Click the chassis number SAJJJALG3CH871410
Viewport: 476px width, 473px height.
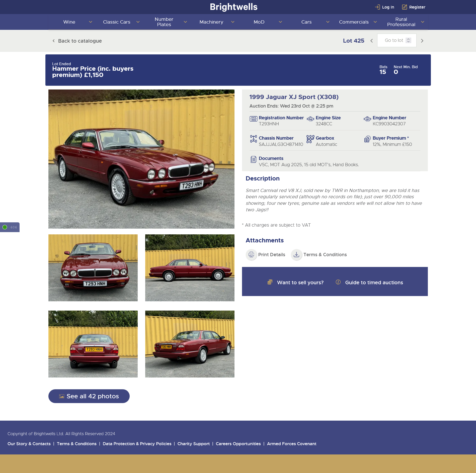point(281,144)
